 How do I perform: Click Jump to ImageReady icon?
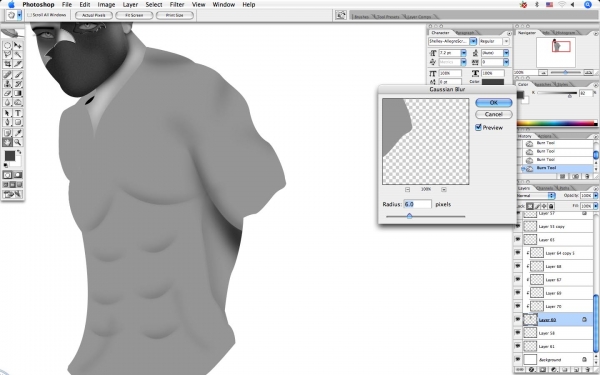click(x=12, y=194)
